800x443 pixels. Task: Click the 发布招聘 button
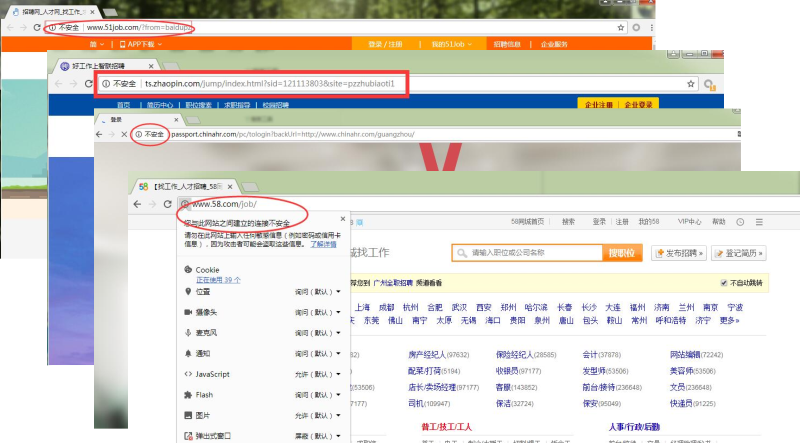pos(679,253)
